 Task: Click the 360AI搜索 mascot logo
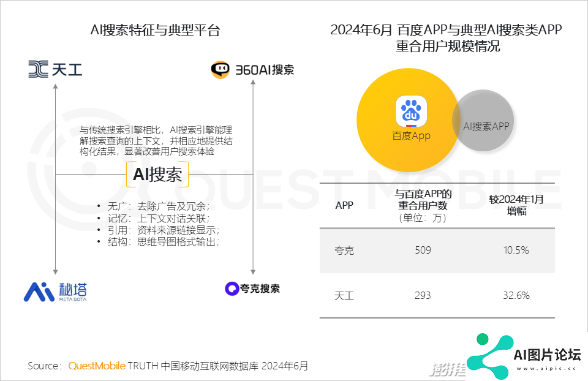(220, 70)
